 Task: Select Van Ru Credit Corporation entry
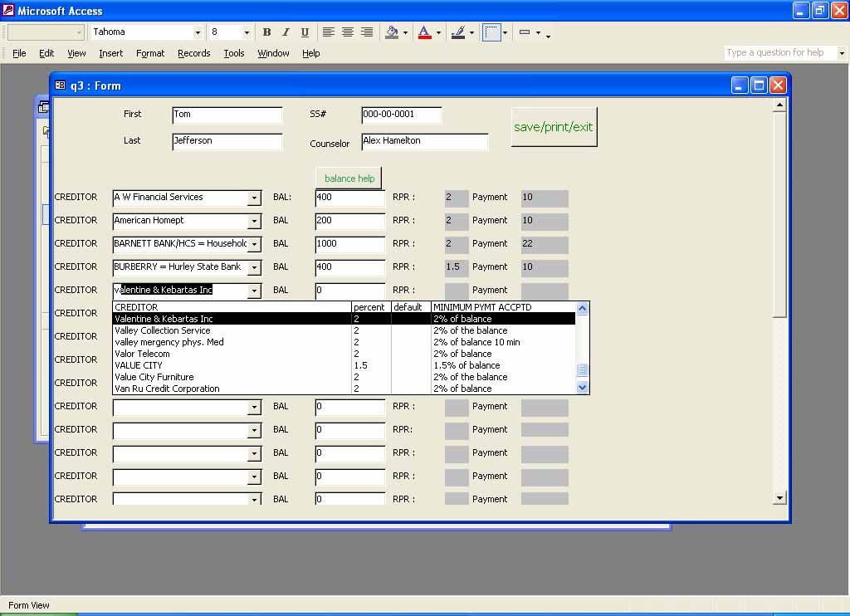[344, 389]
